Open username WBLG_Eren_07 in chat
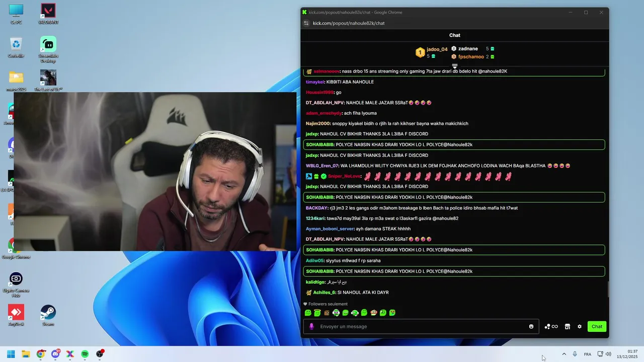Image resolution: width=644 pixels, height=362 pixels. point(322,166)
